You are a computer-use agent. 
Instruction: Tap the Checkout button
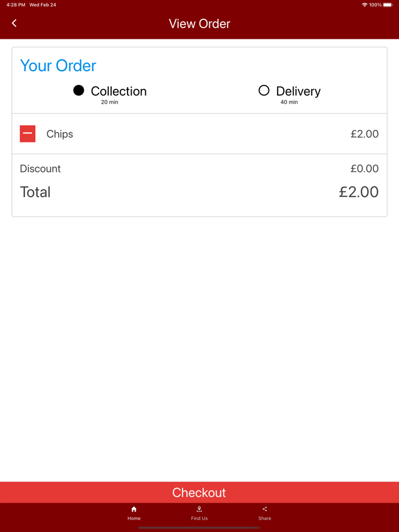[199, 492]
